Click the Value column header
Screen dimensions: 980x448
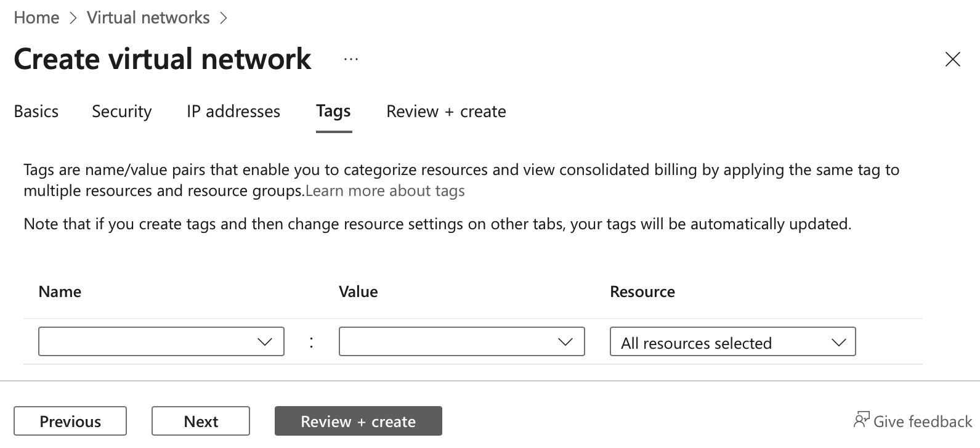(358, 291)
